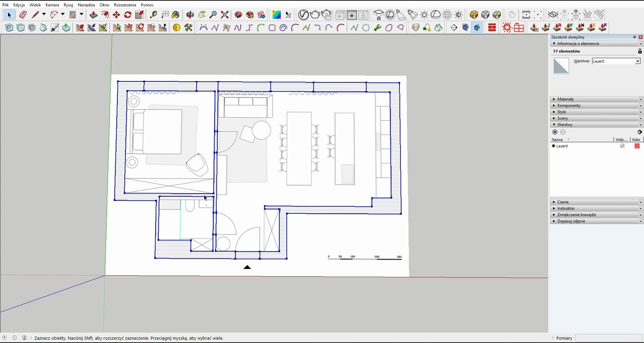Open the Rozszerzenia menu
The width and height of the screenshot is (644, 343).
(125, 5)
